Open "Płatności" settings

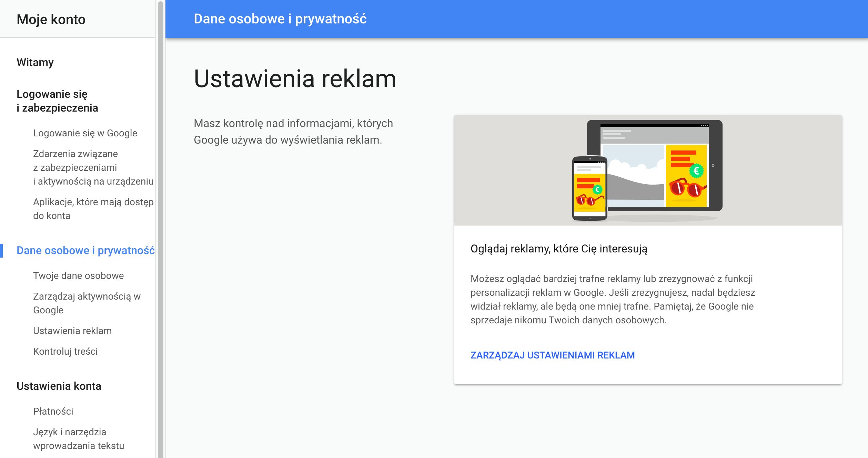tap(53, 411)
